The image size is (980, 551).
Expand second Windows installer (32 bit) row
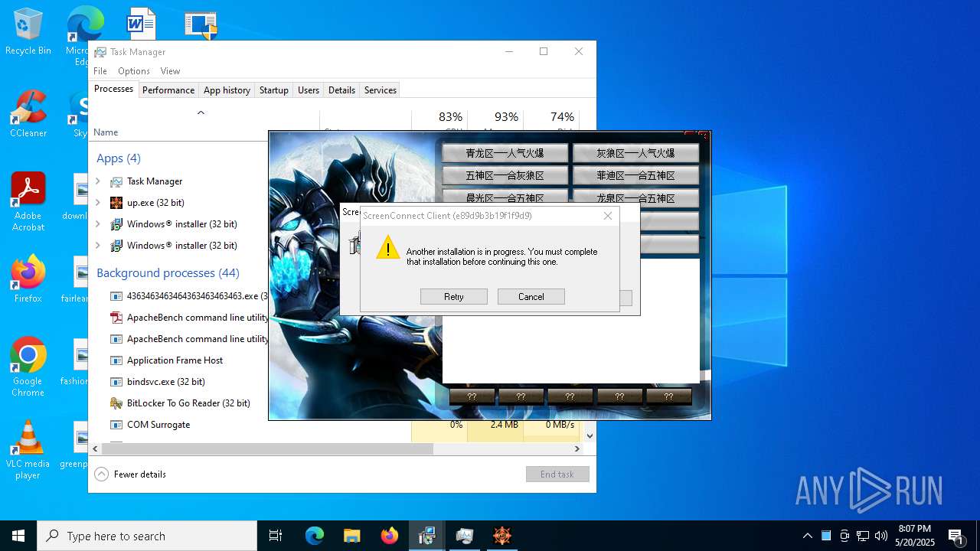[x=98, y=246]
